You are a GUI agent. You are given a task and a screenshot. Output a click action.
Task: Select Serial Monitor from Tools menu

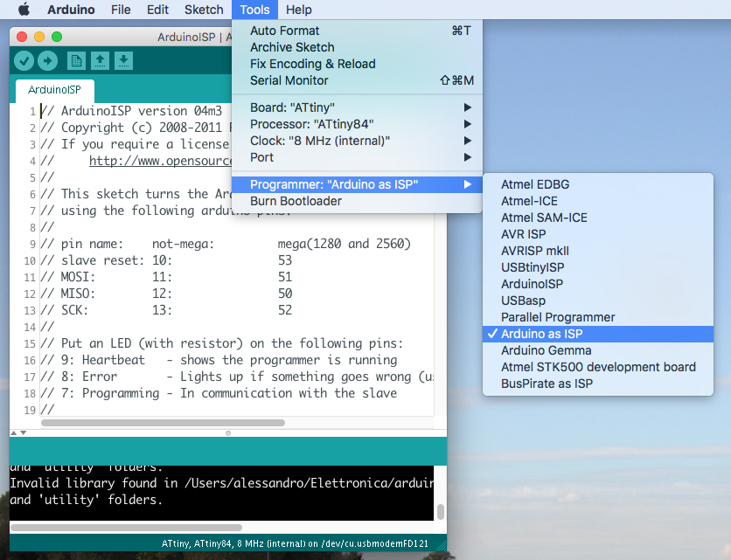pos(289,80)
